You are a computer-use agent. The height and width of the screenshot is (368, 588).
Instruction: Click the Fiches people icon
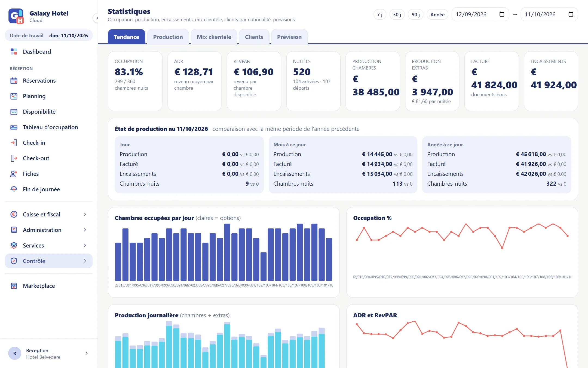[14, 174]
